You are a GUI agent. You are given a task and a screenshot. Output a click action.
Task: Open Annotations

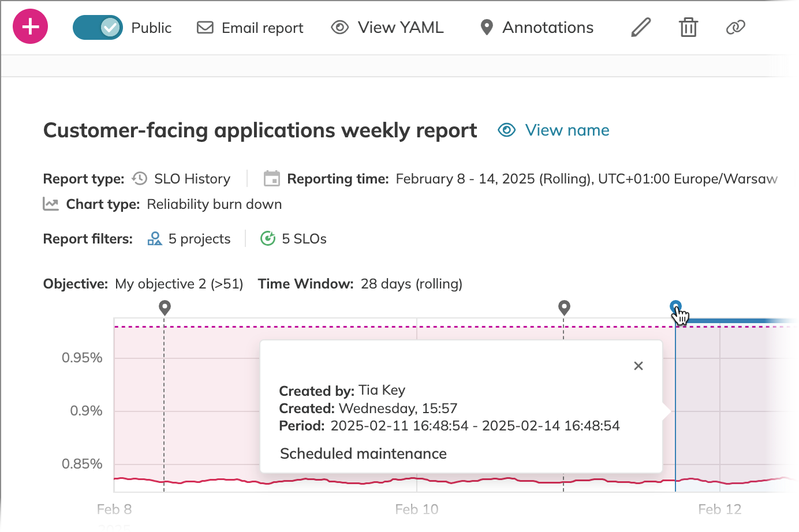click(x=536, y=28)
